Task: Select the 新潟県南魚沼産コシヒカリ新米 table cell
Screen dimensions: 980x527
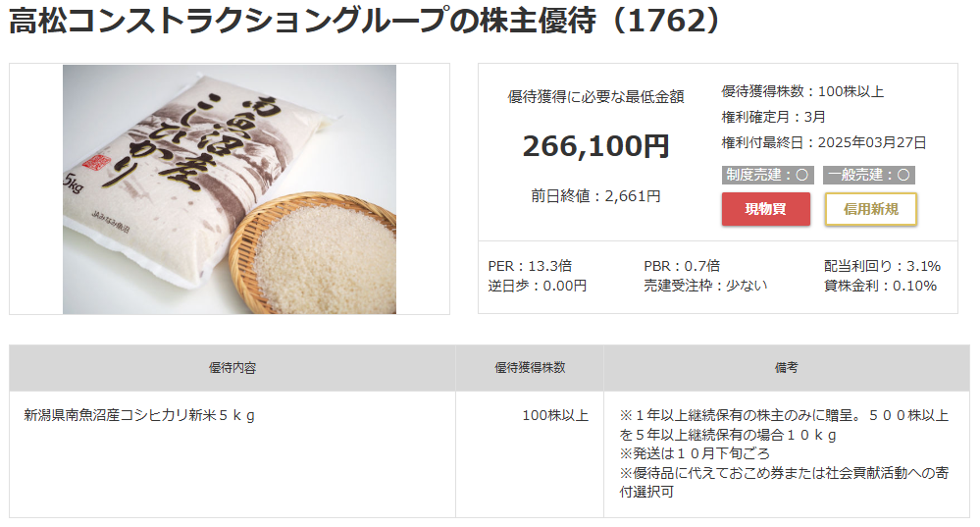Action: click(x=139, y=415)
